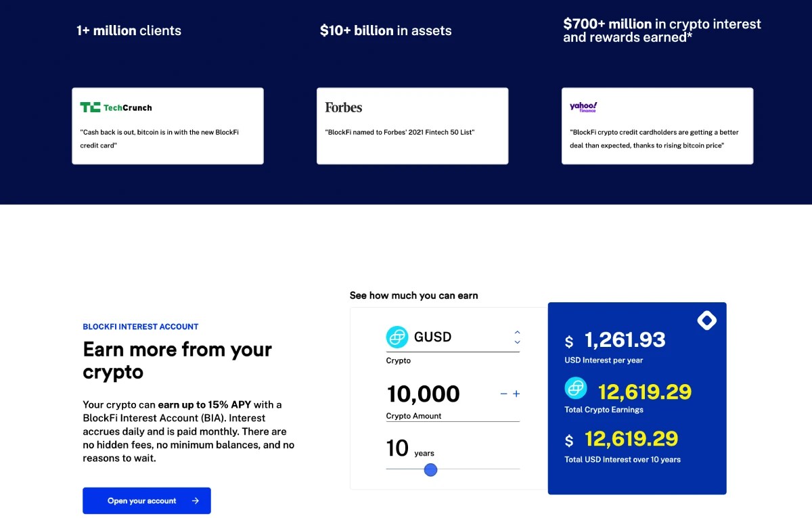
Task: Click the Open your account button
Action: tap(147, 500)
